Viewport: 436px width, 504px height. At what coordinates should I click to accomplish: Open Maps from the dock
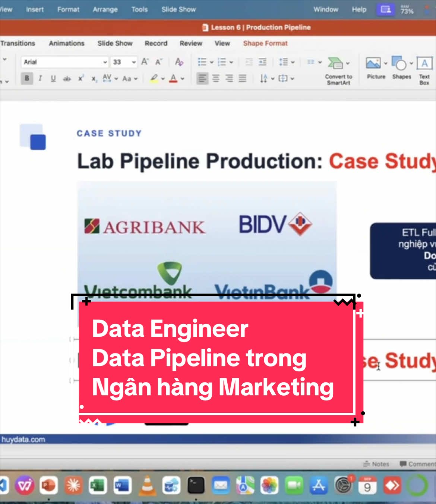[245, 485]
